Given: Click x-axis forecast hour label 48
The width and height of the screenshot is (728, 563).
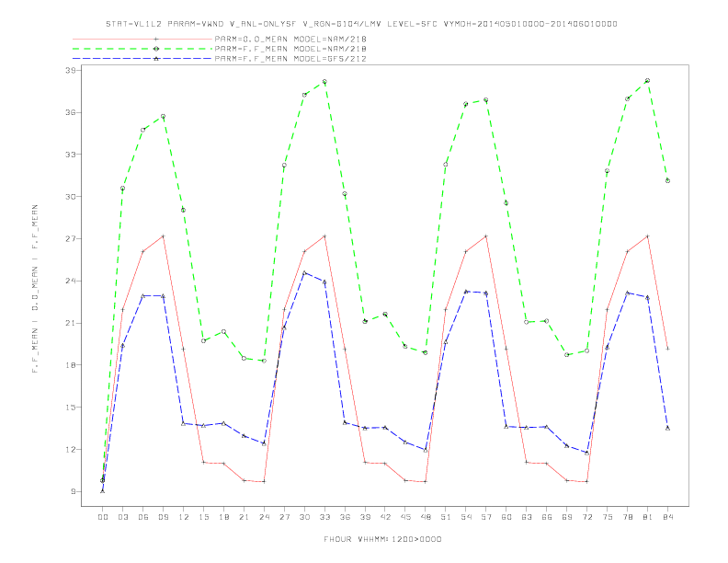Looking at the screenshot, I should (x=426, y=517).
